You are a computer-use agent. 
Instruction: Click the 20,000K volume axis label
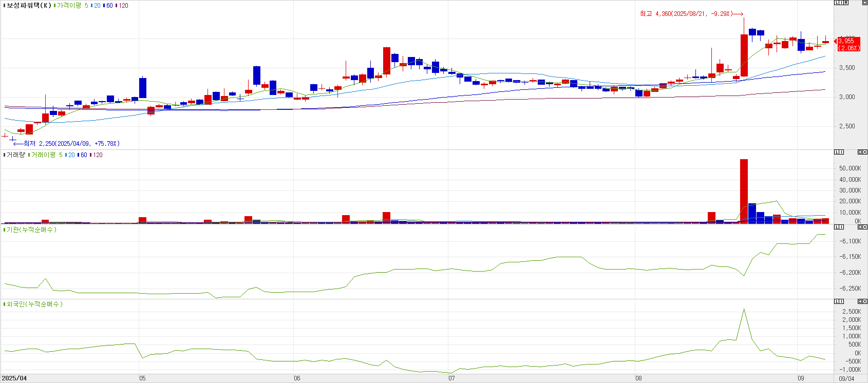click(850, 201)
